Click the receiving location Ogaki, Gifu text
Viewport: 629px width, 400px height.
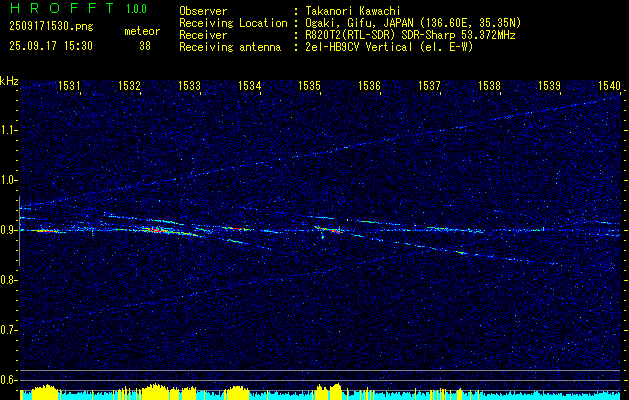click(413, 23)
